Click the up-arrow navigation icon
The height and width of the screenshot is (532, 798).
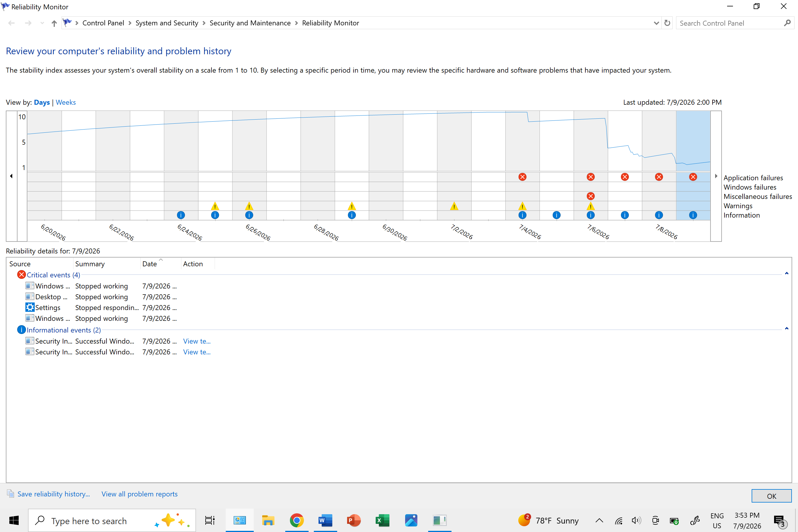(x=54, y=23)
